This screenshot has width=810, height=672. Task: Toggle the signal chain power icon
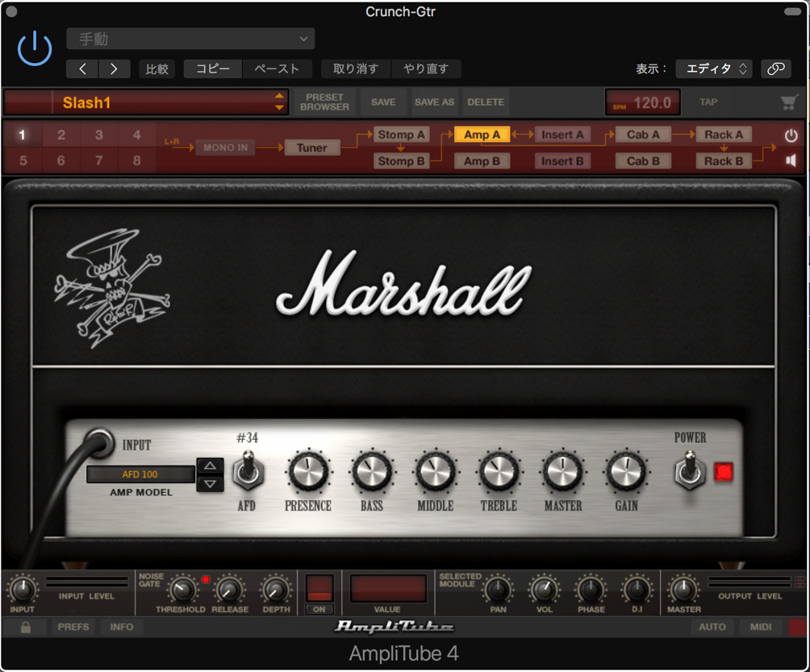(791, 136)
